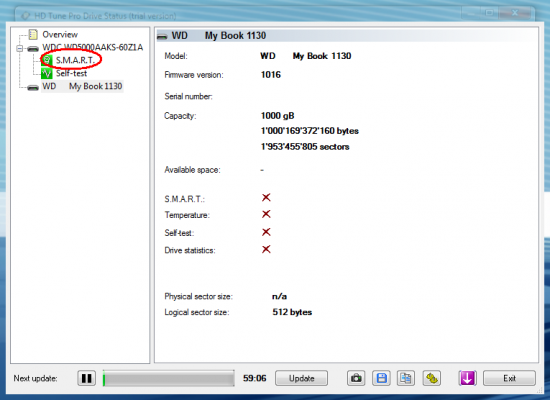Click the n/a physical sector size value
Viewport: 550px width, 400px height.
click(x=280, y=296)
